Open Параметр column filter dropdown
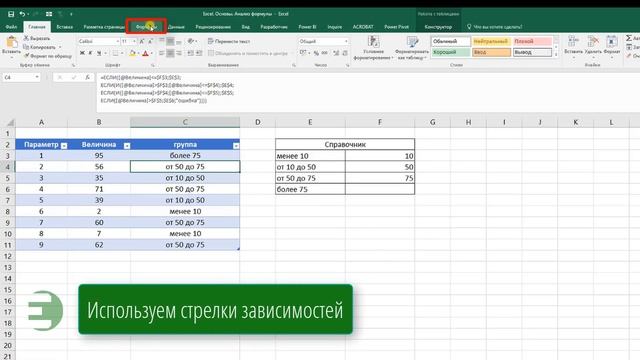 coord(64,145)
